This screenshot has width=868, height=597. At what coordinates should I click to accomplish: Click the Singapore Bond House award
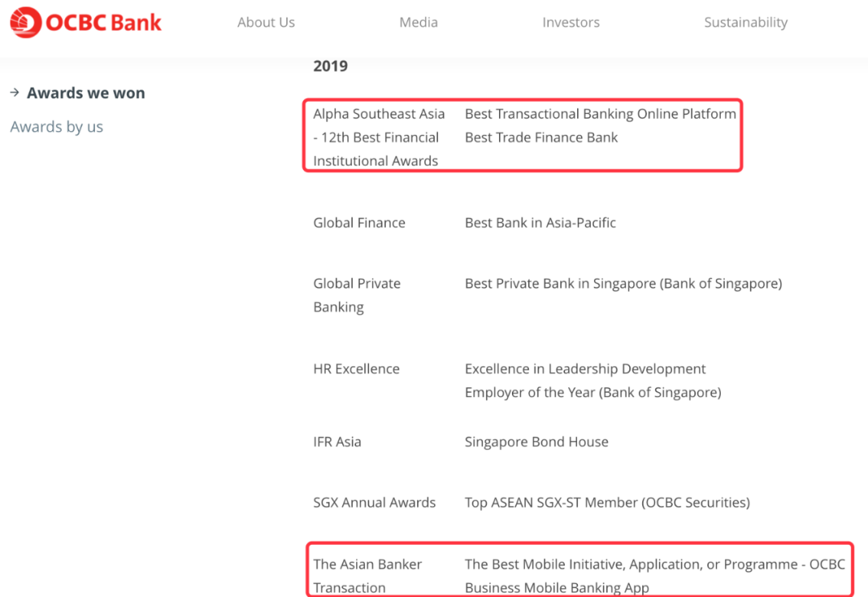[x=536, y=442]
